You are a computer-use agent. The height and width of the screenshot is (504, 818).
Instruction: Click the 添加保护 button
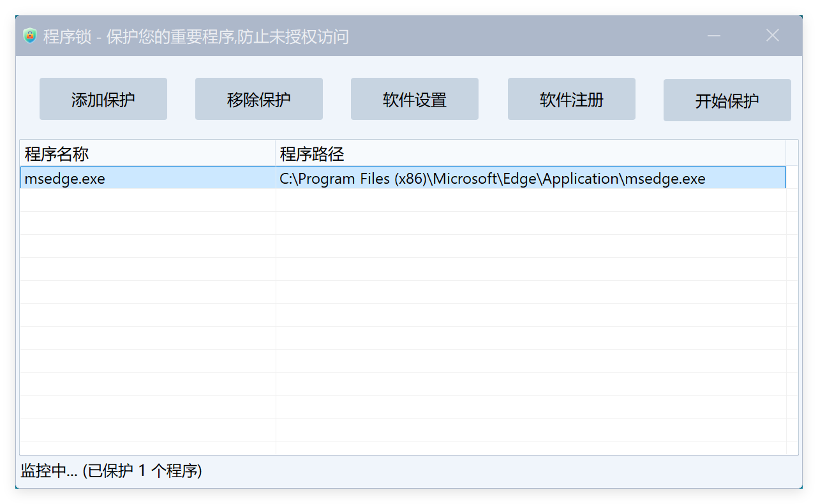tap(103, 100)
